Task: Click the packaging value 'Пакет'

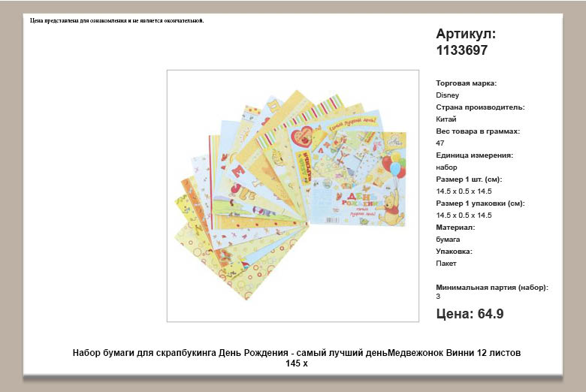Action: [x=446, y=263]
